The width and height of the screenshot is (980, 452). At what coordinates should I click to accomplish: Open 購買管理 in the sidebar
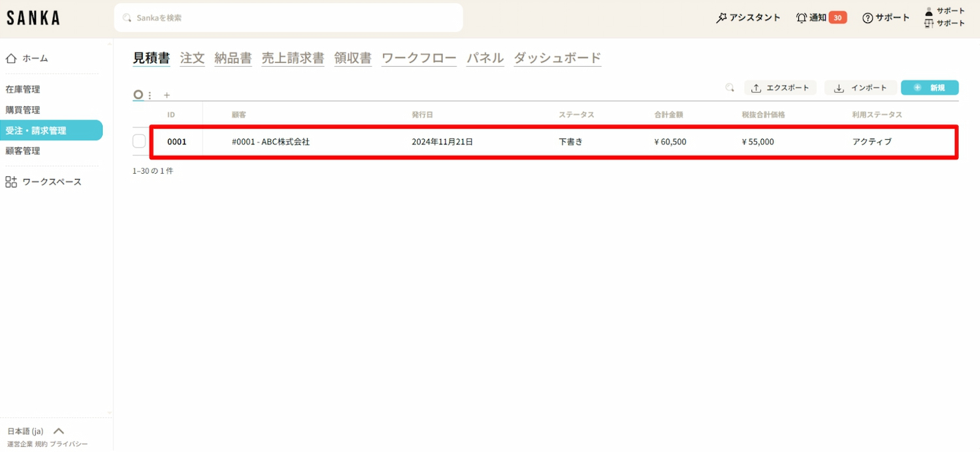(x=23, y=110)
